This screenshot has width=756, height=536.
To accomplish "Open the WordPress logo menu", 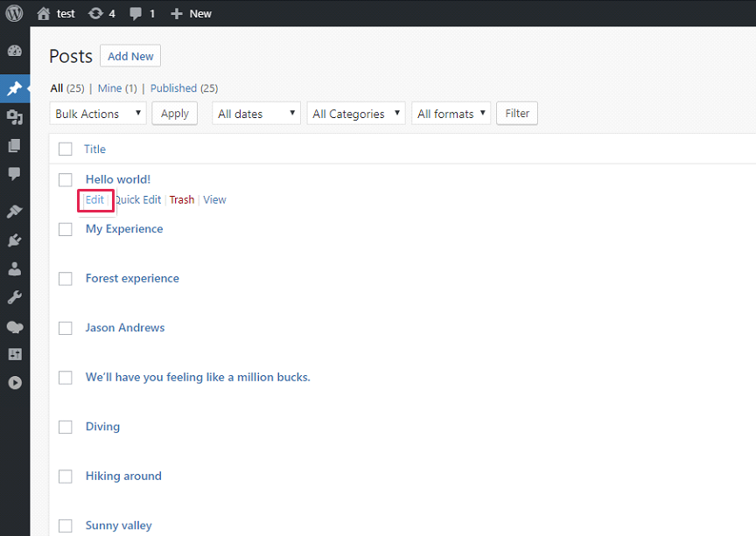I will click(14, 13).
